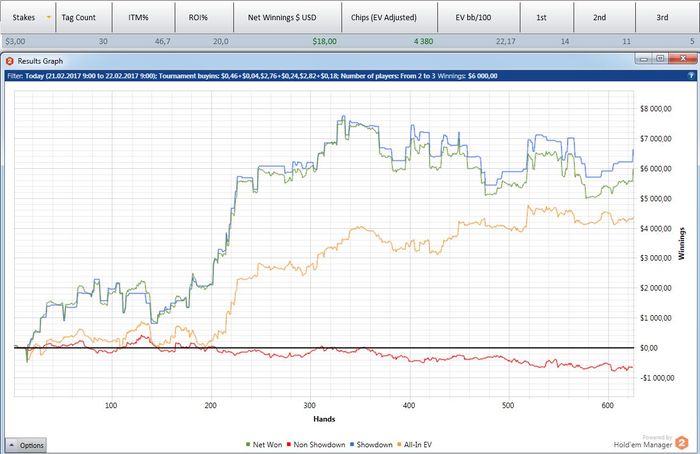This screenshot has height=454, width=700.
Task: Toggle the Showdown legend series
Action: point(371,445)
